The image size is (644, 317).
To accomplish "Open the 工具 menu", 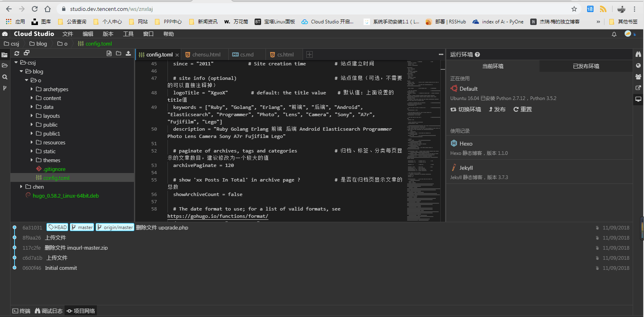I will [x=128, y=34].
